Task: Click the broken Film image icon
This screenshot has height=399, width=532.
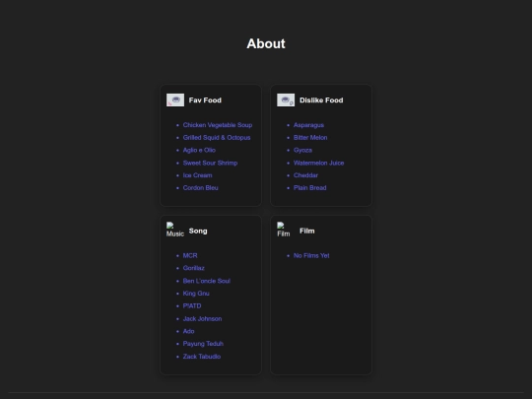Action: click(284, 230)
